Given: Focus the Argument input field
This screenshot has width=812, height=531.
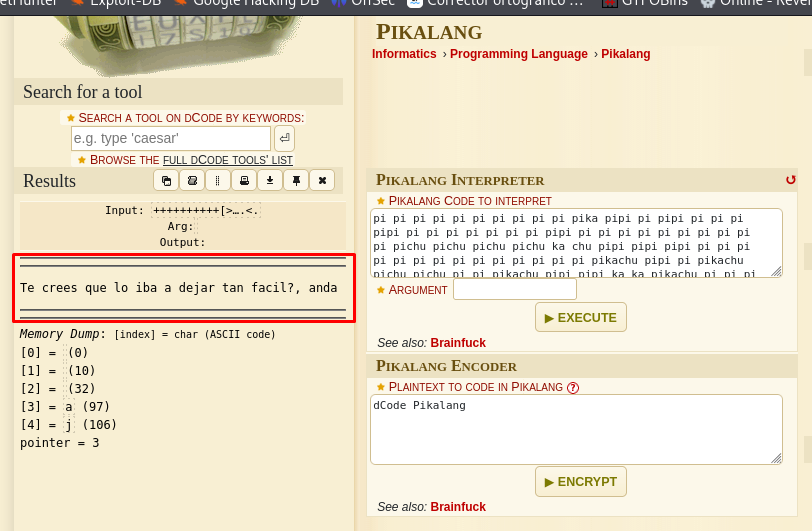Looking at the screenshot, I should coord(515,289).
